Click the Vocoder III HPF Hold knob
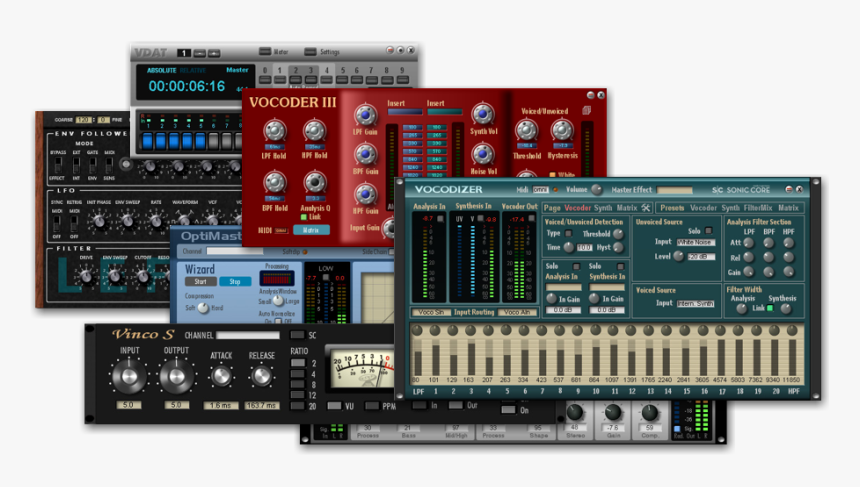The width and height of the screenshot is (860, 487). [314, 131]
